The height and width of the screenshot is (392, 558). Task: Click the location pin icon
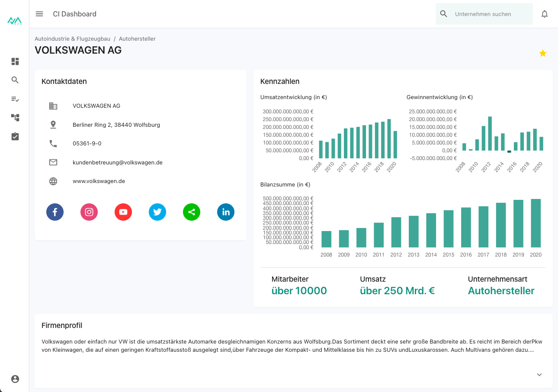point(53,125)
